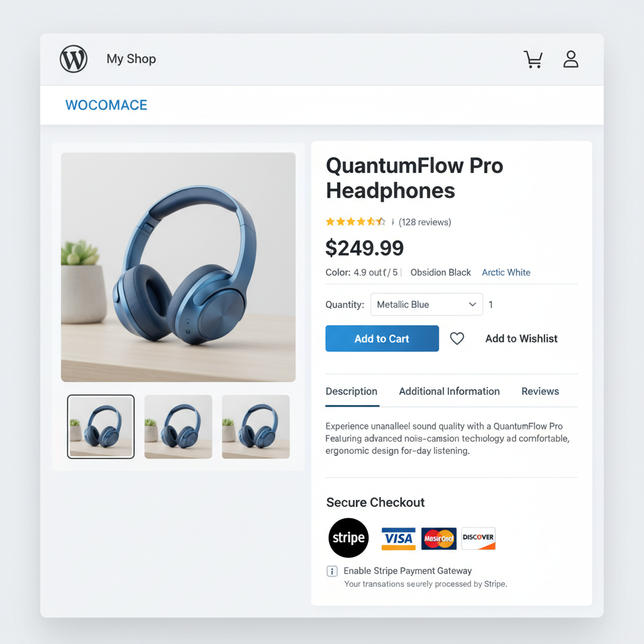Select the second headphone thumbnail
The height and width of the screenshot is (644, 644).
pos(178,427)
